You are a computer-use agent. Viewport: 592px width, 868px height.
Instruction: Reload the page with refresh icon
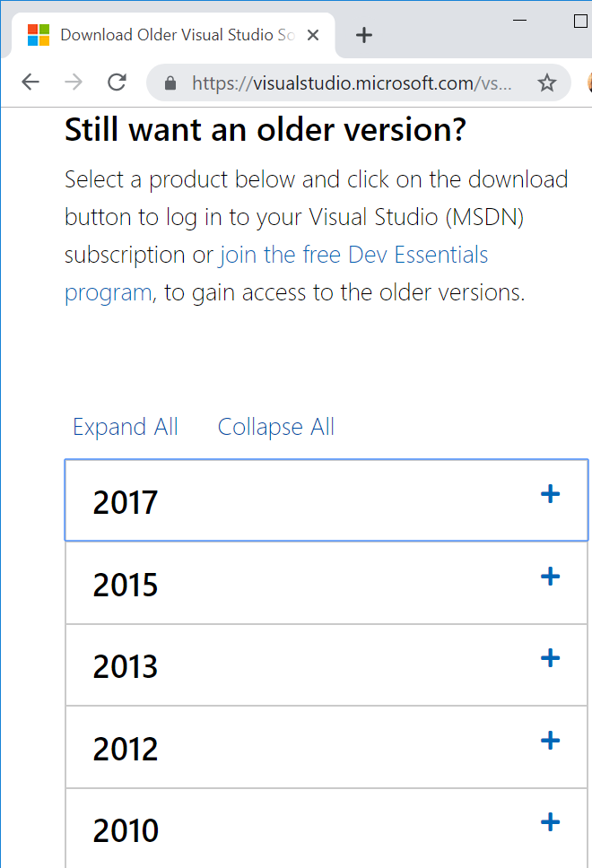(117, 82)
